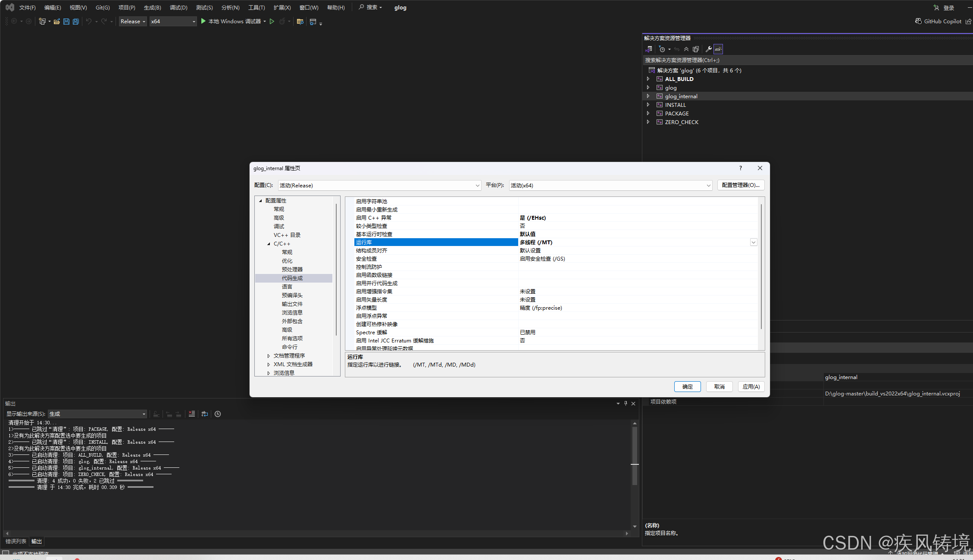Toggle word wrap in Output toolbar
Image resolution: width=973 pixels, height=560 pixels.
point(205,414)
